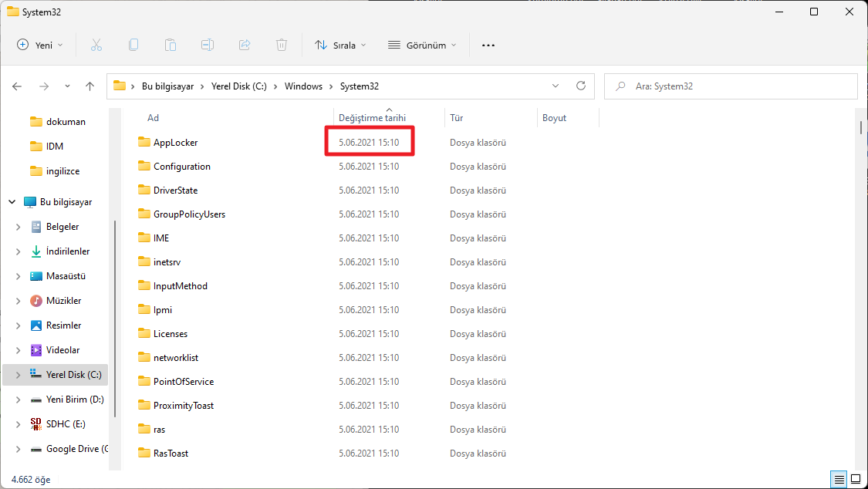Expand the Belgeler tree node
The image size is (868, 489).
tap(18, 227)
